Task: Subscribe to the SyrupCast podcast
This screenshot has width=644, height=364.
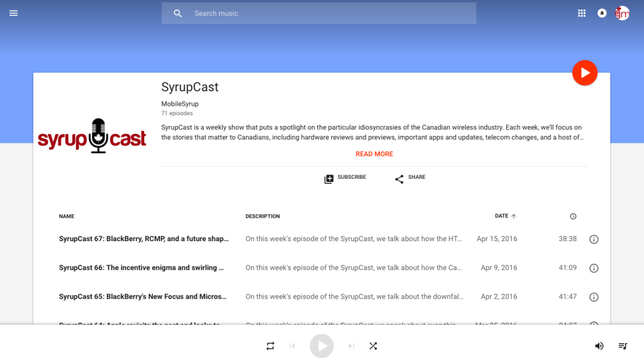Action: tap(345, 178)
